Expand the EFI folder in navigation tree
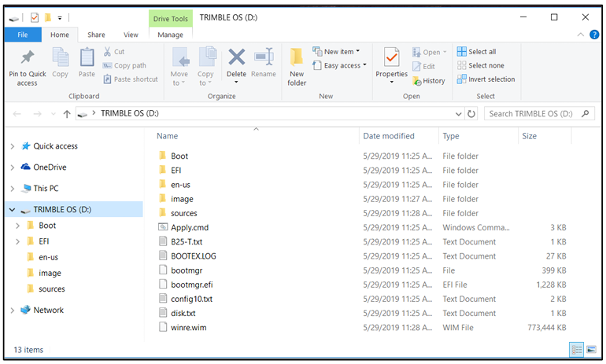This screenshot has height=364, width=606. [17, 241]
